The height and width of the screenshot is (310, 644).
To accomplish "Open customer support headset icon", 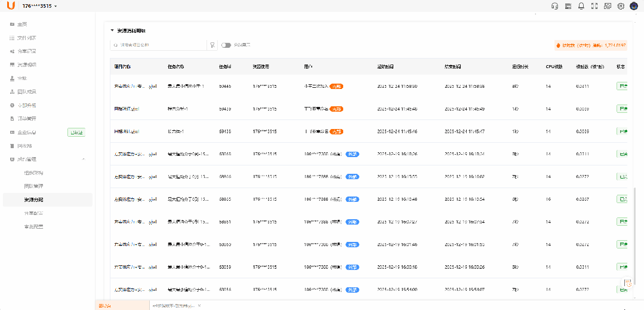I will pos(555,6).
